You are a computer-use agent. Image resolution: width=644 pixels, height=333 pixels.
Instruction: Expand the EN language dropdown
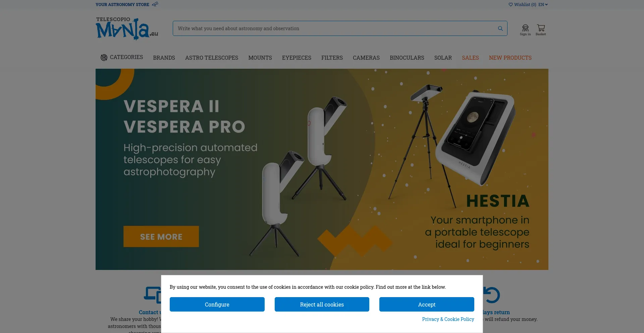coord(543,5)
